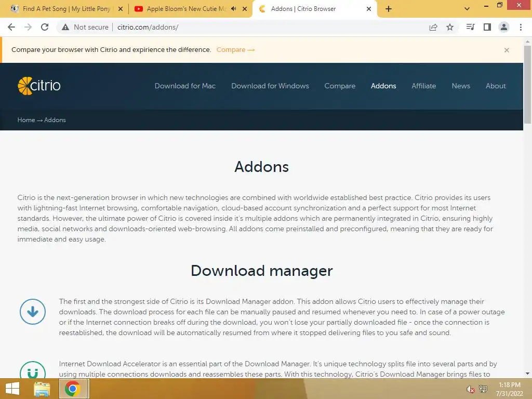The width and height of the screenshot is (532, 399).
Task: Follow the orange Compare banner link
Action: coord(235,49)
